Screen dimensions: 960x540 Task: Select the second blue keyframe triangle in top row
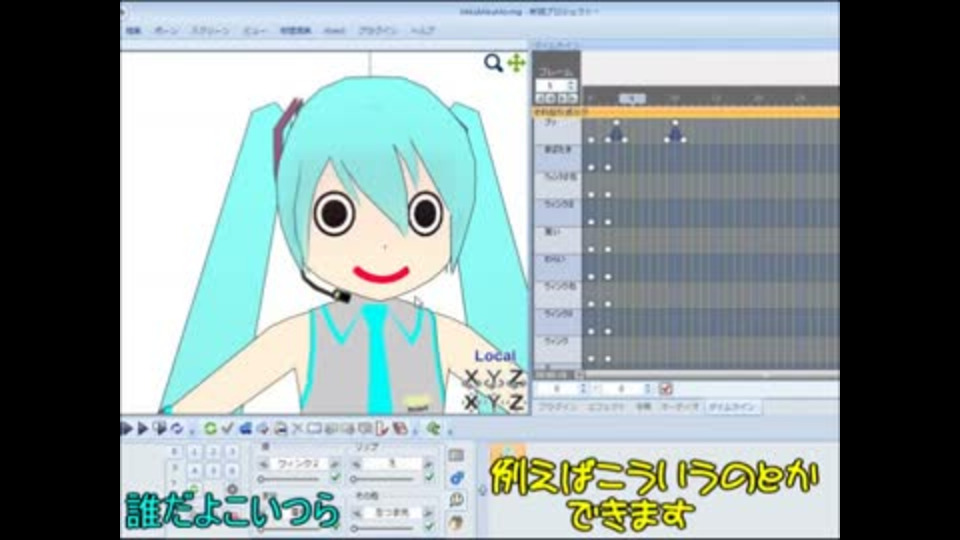pyautogui.click(x=675, y=132)
